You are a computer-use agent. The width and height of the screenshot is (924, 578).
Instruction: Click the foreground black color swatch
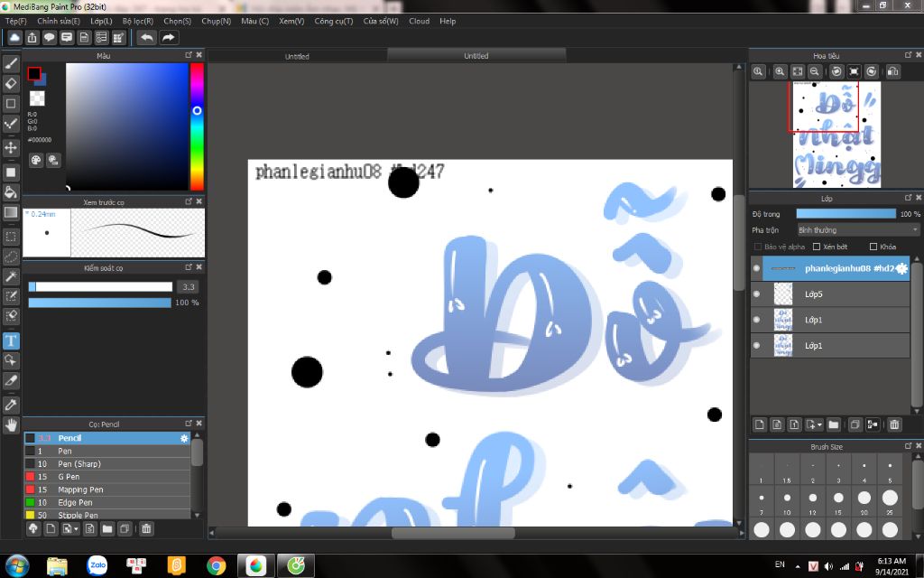(x=33, y=74)
